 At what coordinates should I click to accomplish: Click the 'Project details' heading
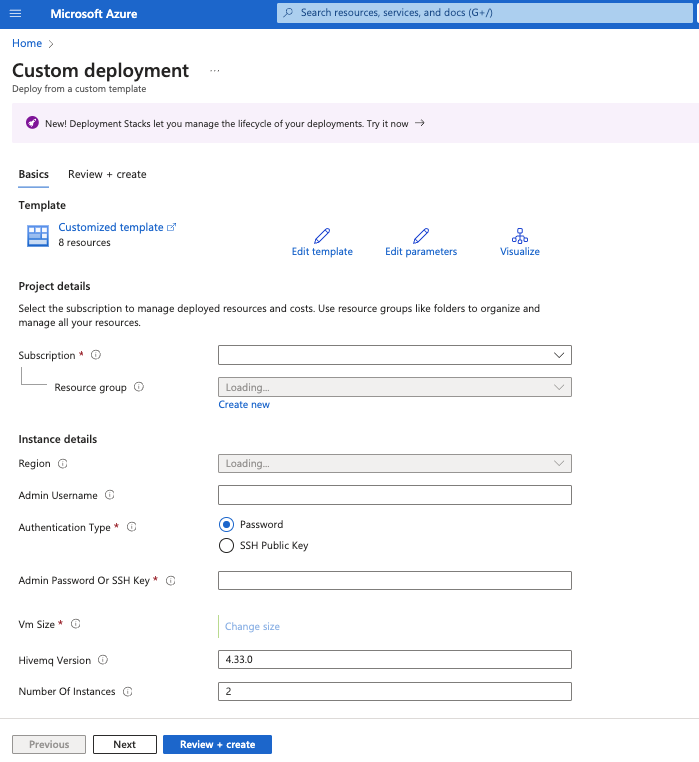54,286
